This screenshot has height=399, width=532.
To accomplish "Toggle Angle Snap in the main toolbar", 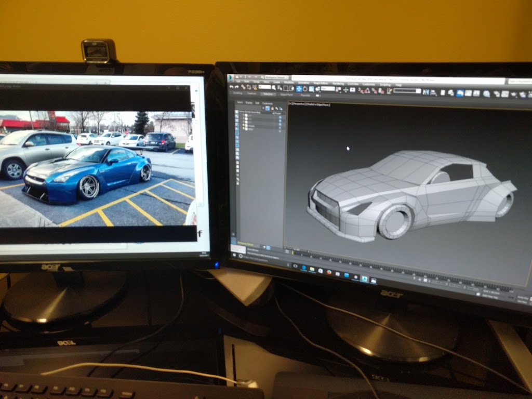I will [367, 90].
